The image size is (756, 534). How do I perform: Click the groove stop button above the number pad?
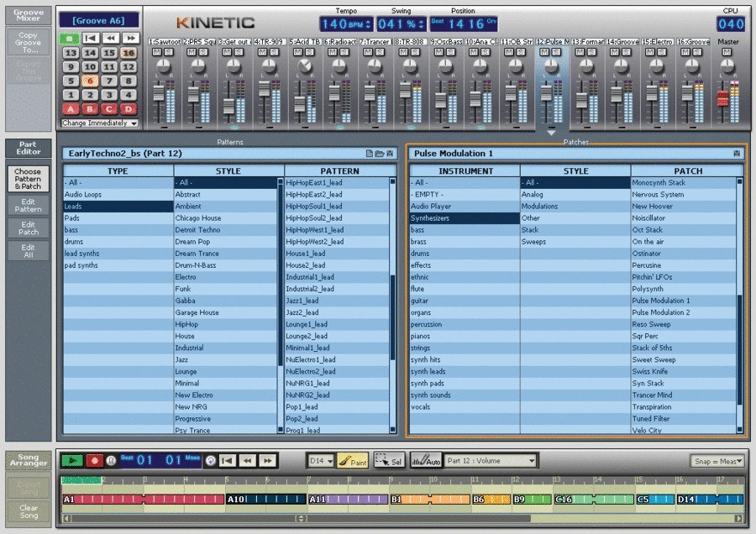pos(70,38)
